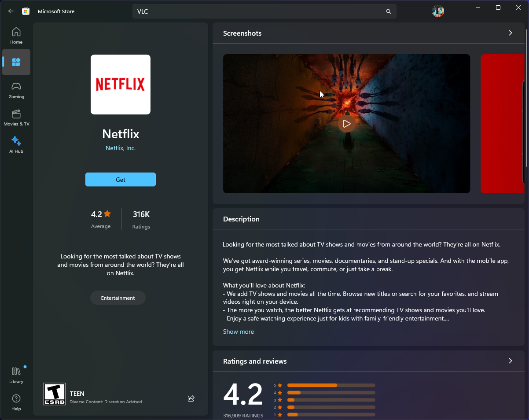This screenshot has width=529, height=420.
Task: Click the 1-star rating bar
Action: tap(331, 415)
